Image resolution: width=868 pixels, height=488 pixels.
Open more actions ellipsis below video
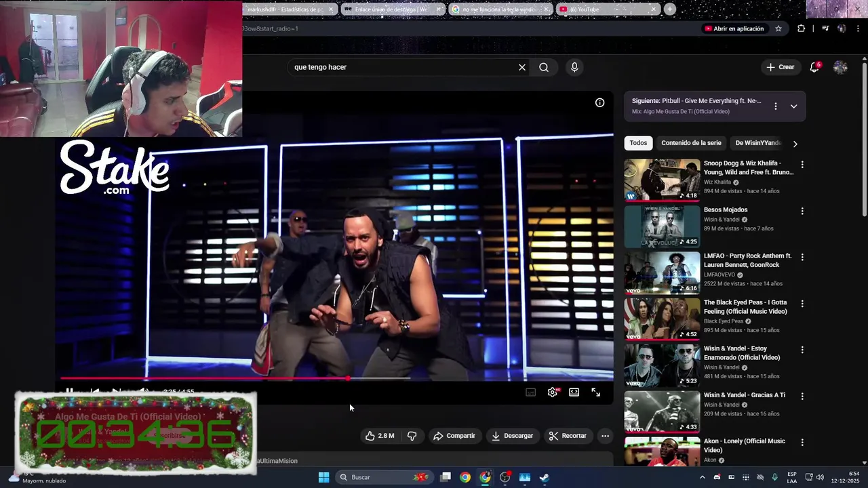[x=605, y=436]
